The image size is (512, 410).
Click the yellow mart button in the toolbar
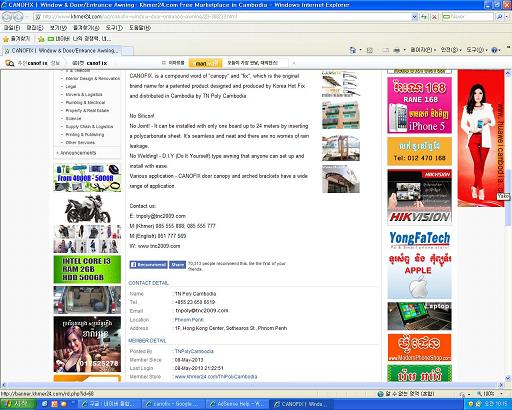[205, 63]
